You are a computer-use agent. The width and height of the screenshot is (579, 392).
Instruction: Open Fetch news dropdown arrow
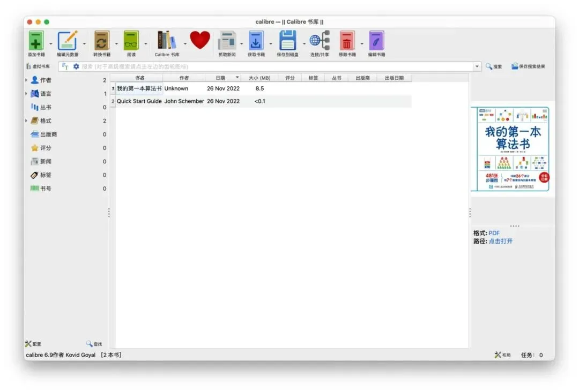coord(241,44)
